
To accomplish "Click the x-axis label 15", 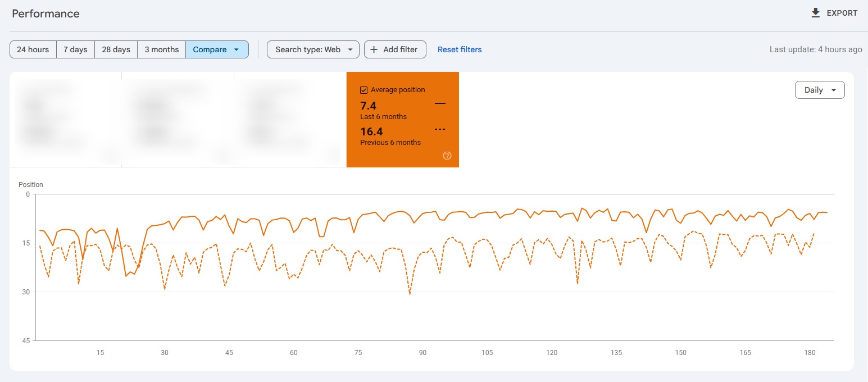I will [x=100, y=353].
